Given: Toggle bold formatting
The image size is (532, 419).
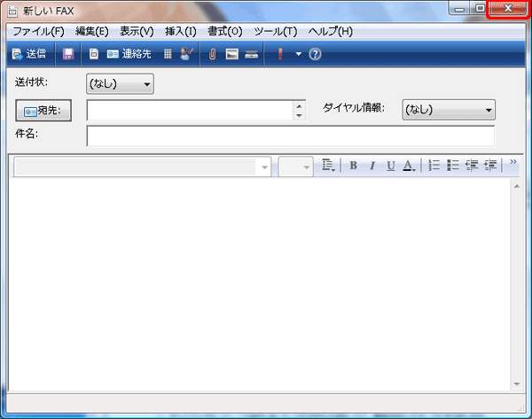Looking at the screenshot, I should coord(353,165).
